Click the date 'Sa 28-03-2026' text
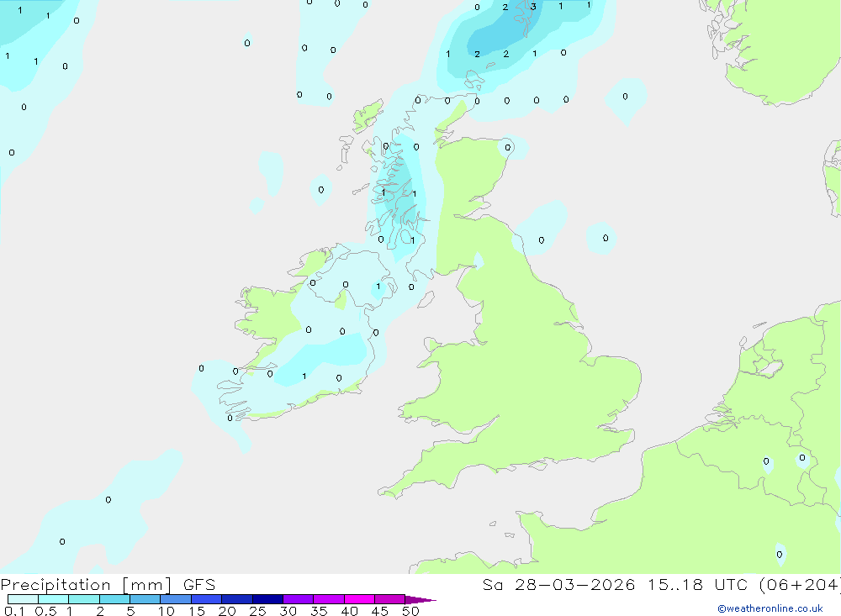The width and height of the screenshot is (841, 616). point(558,584)
